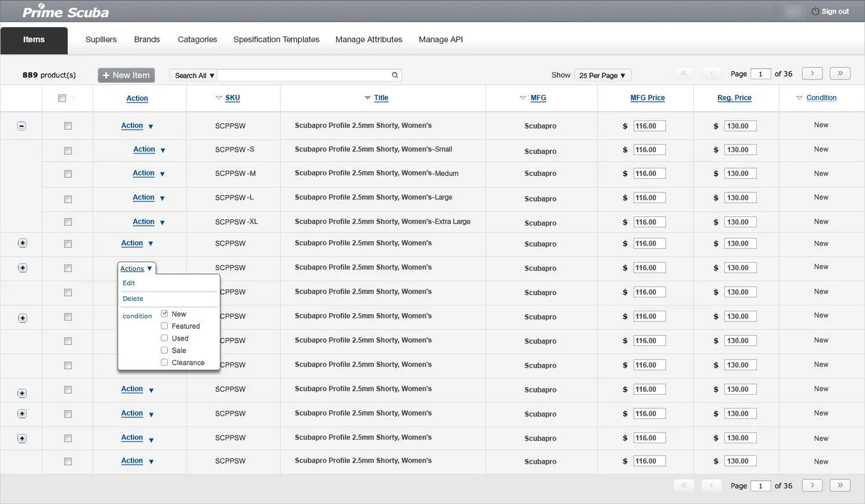Sort by the MFG Price column header
Viewport: 865px width, 504px height.
(648, 98)
